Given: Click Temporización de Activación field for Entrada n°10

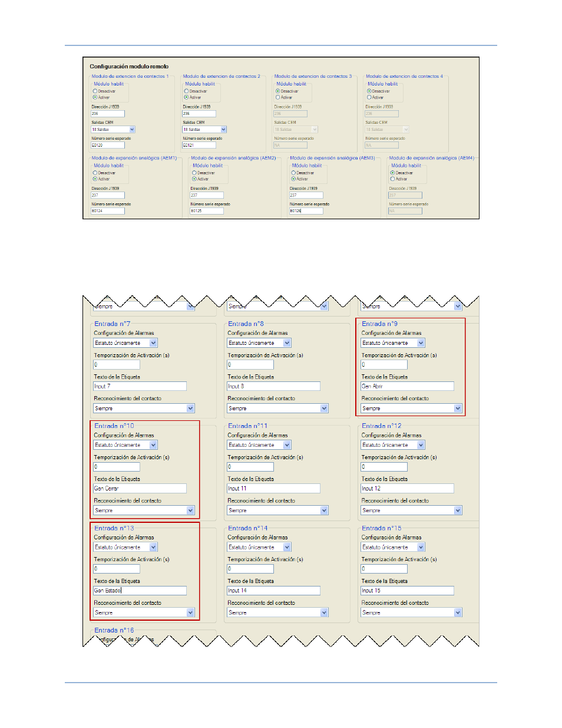Looking at the screenshot, I should point(117,466).
